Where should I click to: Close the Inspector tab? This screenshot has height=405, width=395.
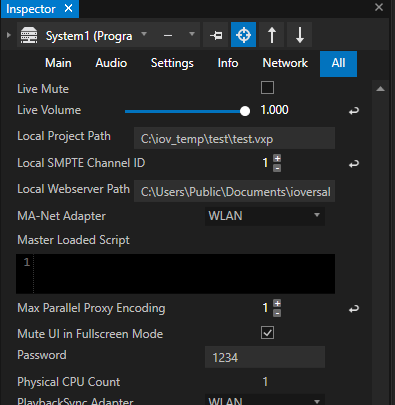[x=68, y=8]
